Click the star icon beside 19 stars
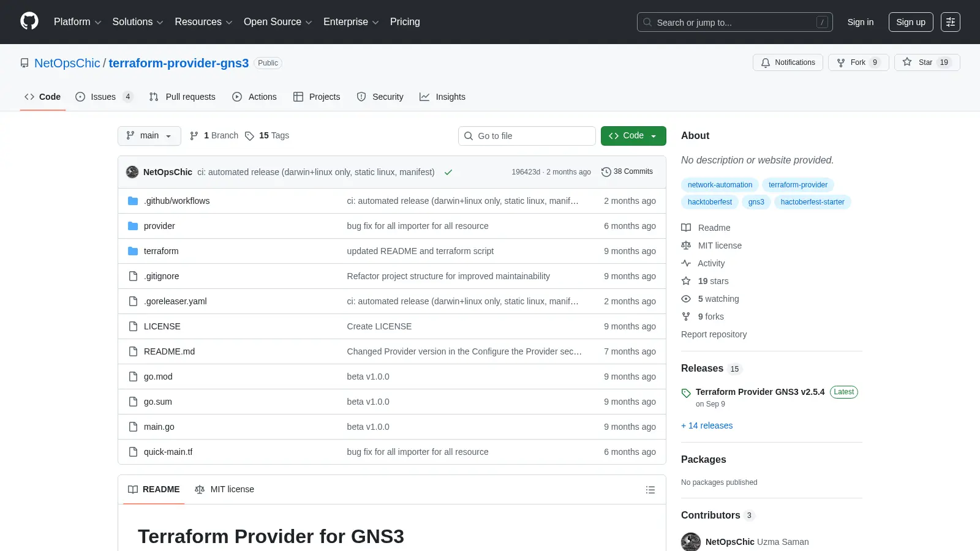The width and height of the screenshot is (980, 551). coord(686,281)
